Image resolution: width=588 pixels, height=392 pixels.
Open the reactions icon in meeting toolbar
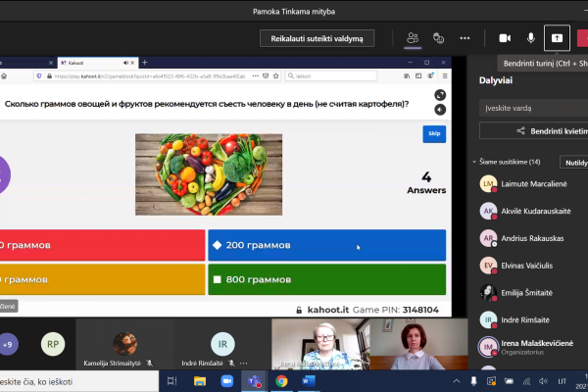[438, 38]
